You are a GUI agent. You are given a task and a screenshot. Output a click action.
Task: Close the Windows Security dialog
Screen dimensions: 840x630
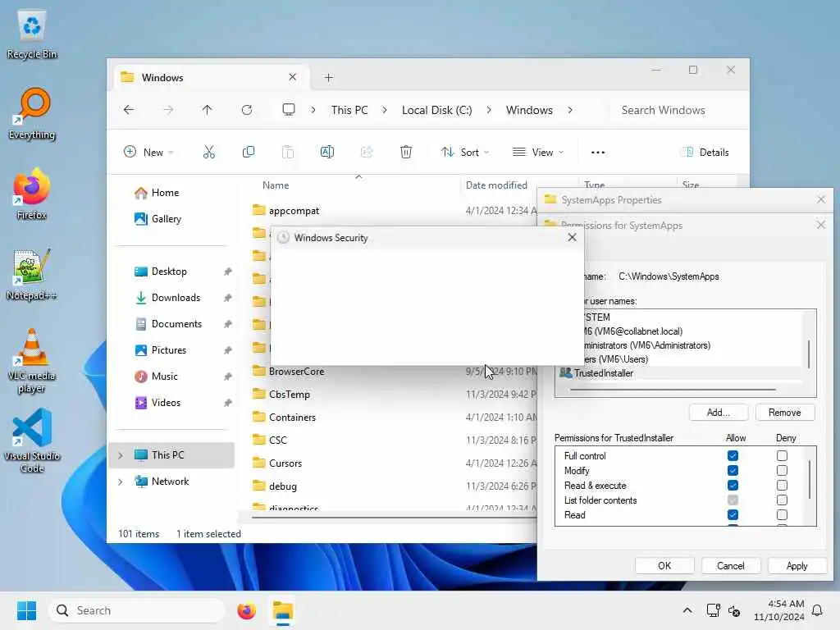point(572,237)
